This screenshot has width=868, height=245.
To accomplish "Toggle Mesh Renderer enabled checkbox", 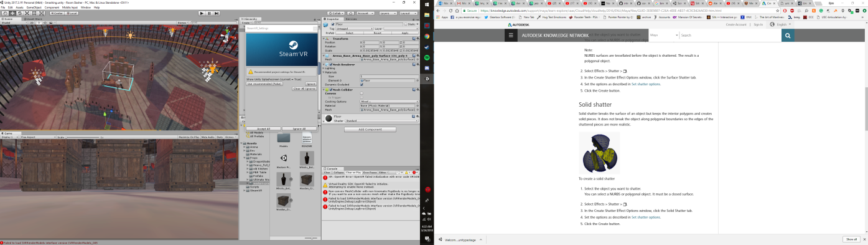I will (331, 64).
